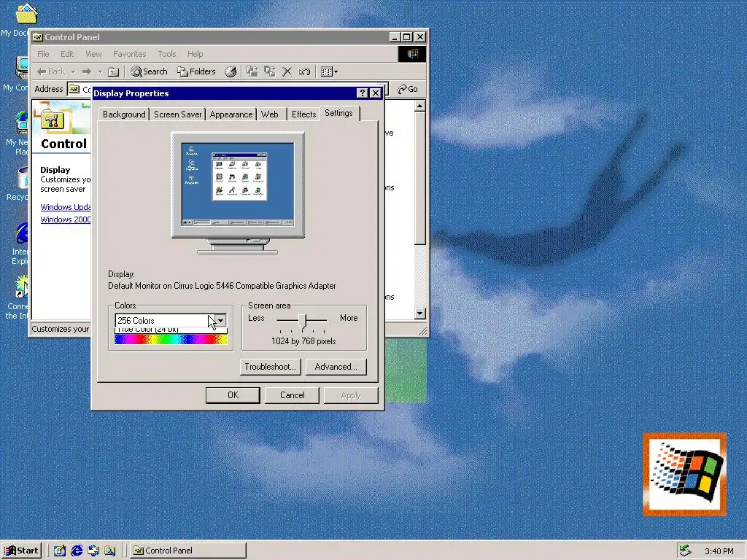Screen dimensions: 747x560
Task: Click the Apply button
Action: 351,395
